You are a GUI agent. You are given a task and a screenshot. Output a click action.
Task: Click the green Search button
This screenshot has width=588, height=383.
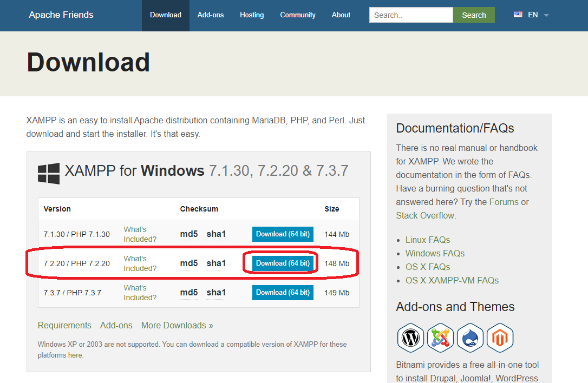coord(474,15)
